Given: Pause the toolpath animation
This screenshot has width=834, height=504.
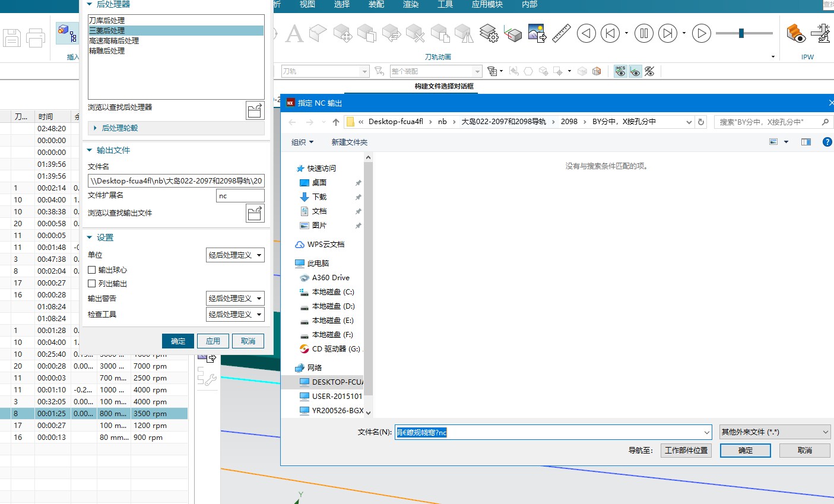Looking at the screenshot, I should [644, 33].
